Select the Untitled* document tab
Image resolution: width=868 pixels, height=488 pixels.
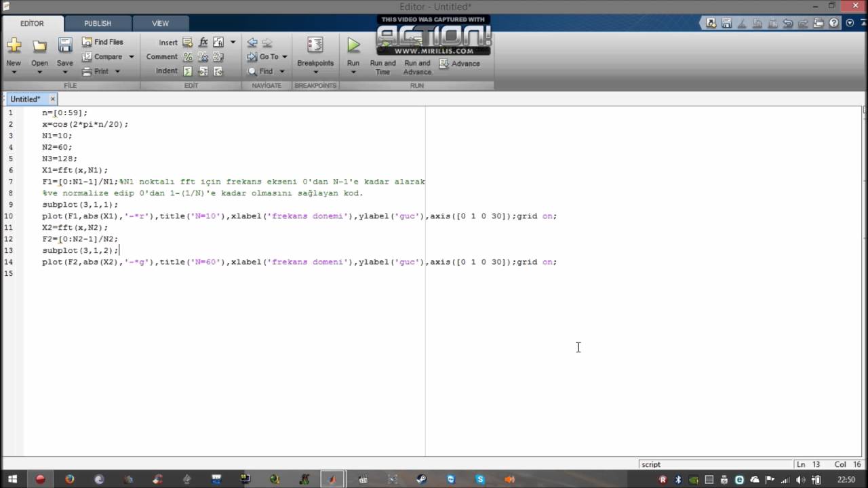(25, 99)
